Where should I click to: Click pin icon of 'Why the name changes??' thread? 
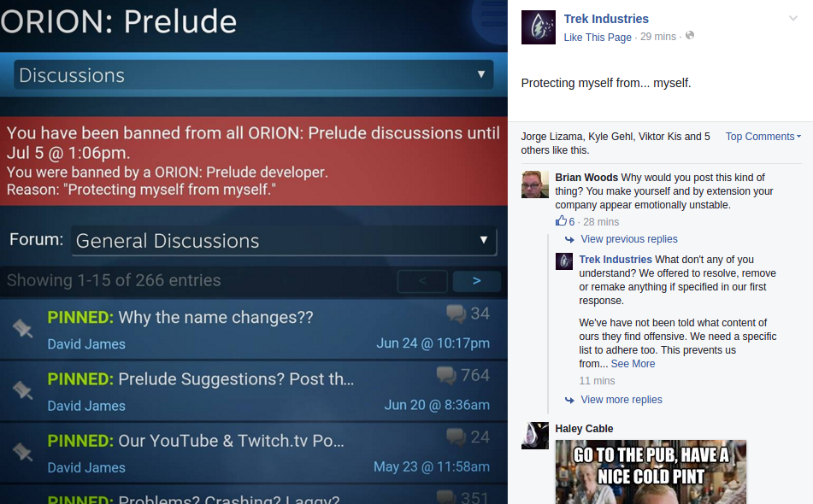(x=22, y=328)
